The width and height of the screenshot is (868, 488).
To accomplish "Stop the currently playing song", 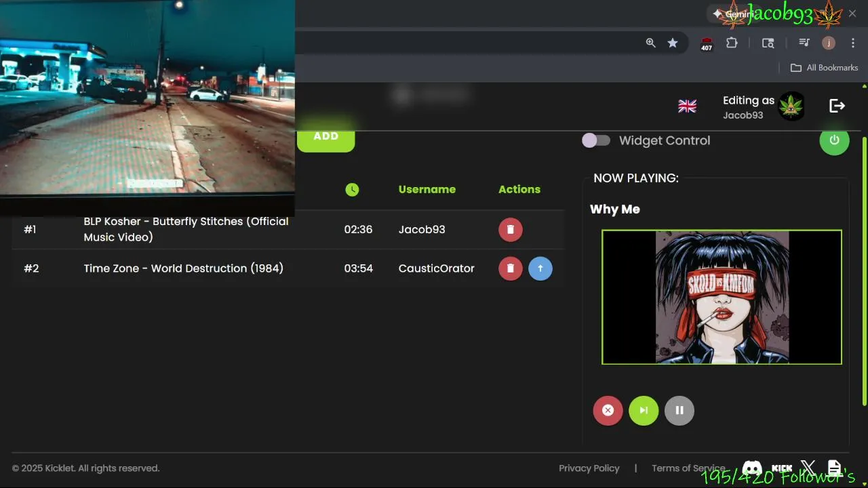I will click(608, 410).
